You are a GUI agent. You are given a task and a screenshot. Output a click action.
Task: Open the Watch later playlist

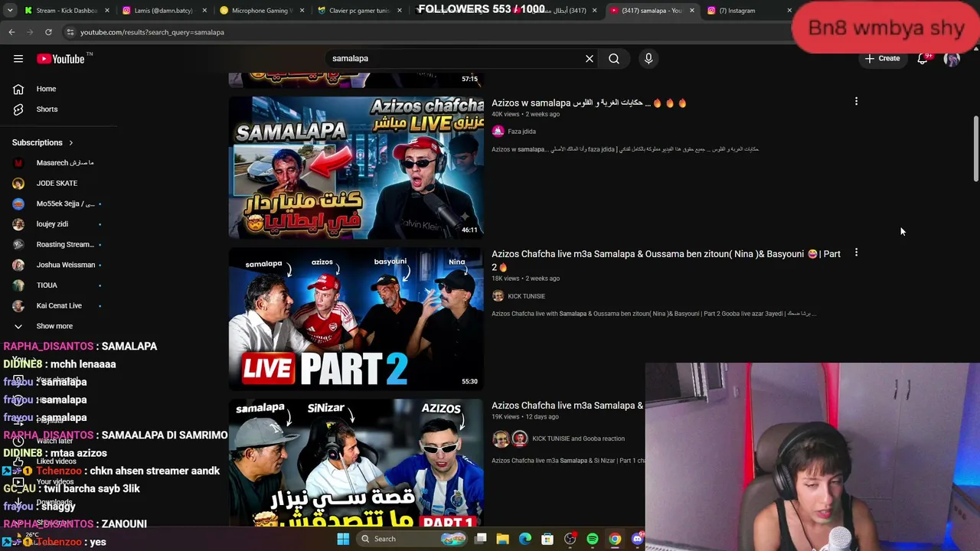pyautogui.click(x=54, y=441)
